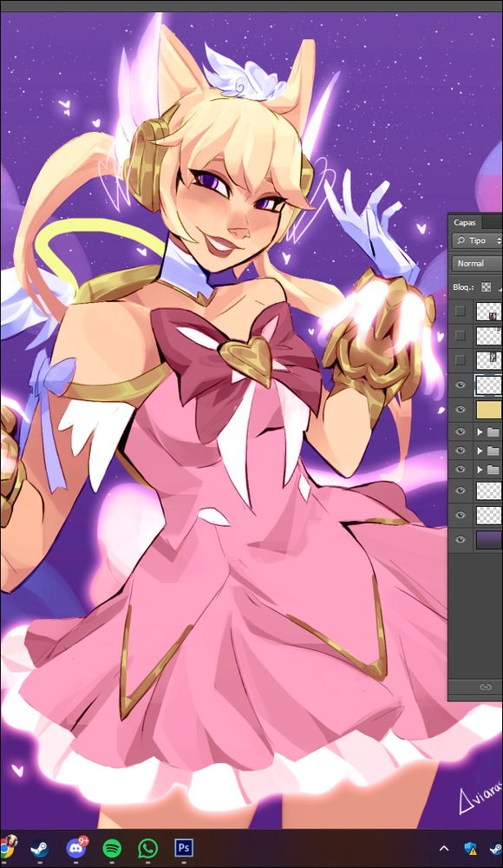Show the third hidden layer from the top
Screen dimensions: 503x868
460,360
